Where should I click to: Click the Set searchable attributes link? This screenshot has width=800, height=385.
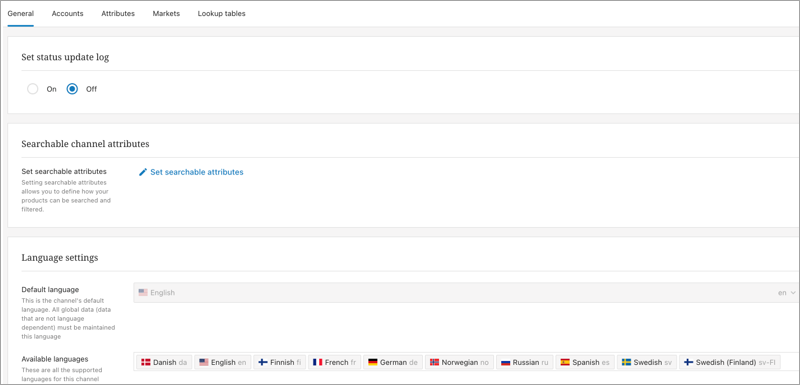point(196,172)
